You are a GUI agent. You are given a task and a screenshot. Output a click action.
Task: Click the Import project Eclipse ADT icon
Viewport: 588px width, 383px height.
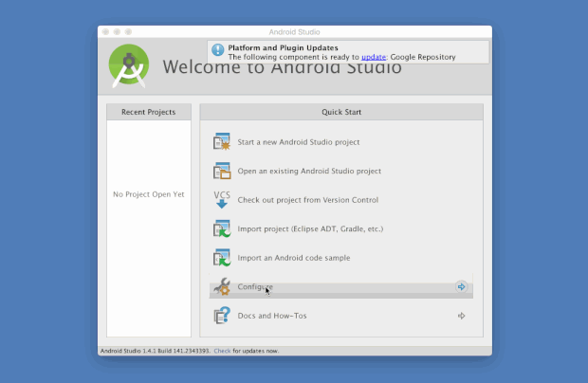[222, 228]
